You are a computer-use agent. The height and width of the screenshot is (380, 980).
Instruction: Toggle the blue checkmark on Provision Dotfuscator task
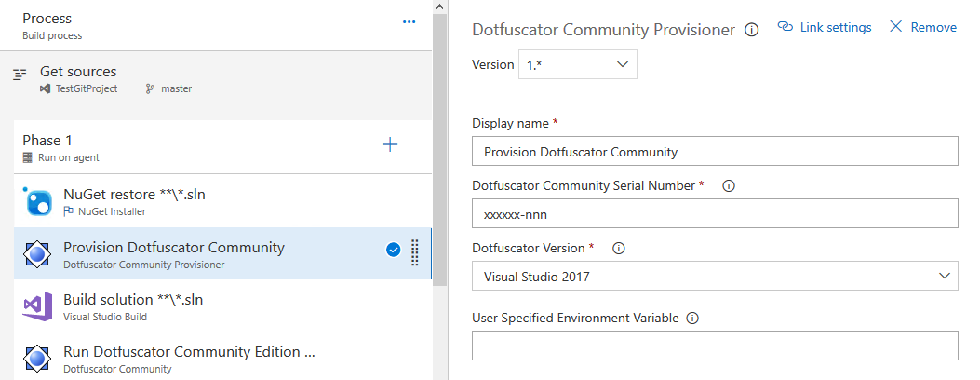[393, 250]
